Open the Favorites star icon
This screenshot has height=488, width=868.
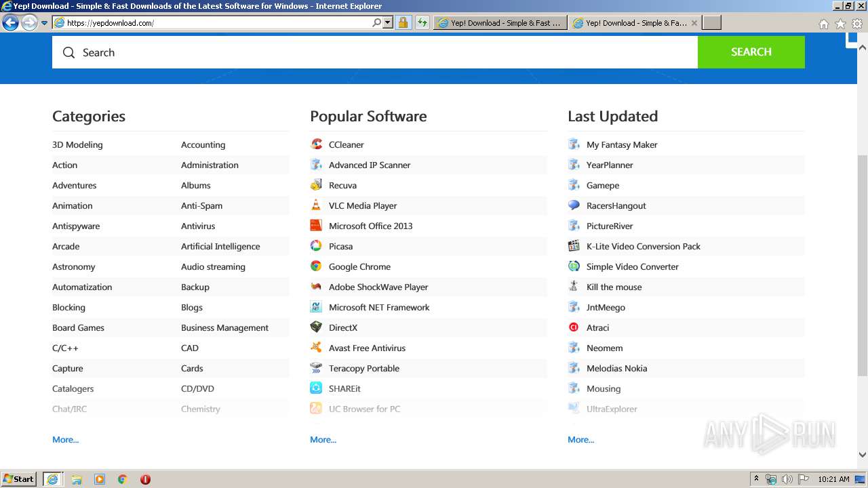[840, 23]
